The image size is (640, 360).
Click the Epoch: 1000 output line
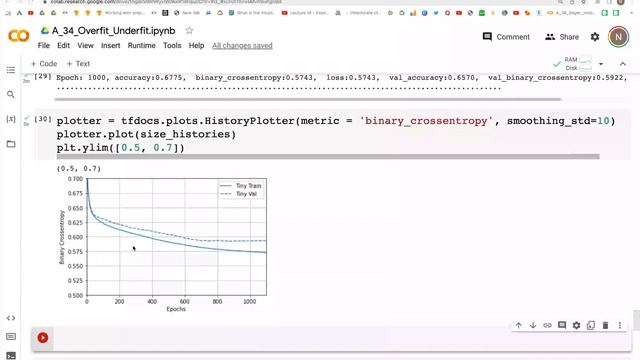pyautogui.click(x=342, y=78)
